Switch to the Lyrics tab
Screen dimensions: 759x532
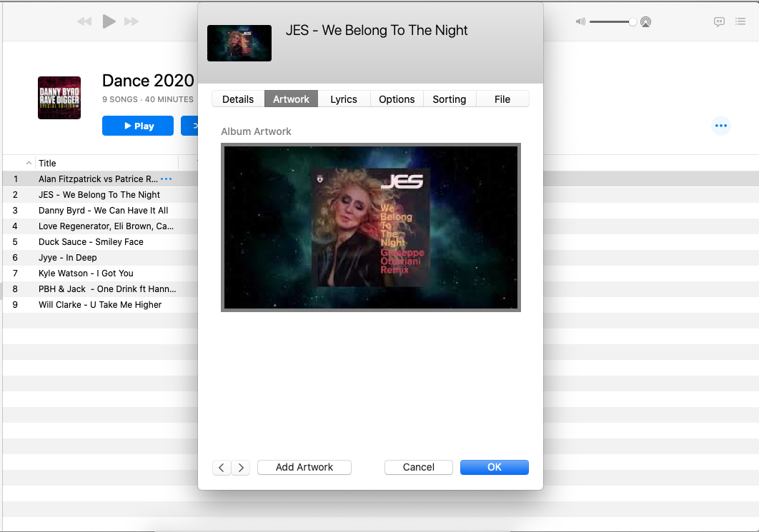point(344,99)
